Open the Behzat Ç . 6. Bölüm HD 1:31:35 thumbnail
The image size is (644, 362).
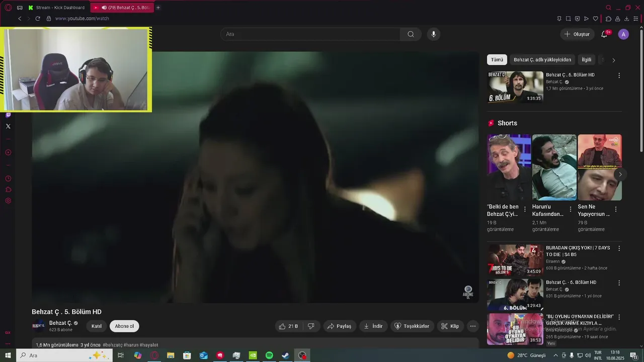coord(515,87)
